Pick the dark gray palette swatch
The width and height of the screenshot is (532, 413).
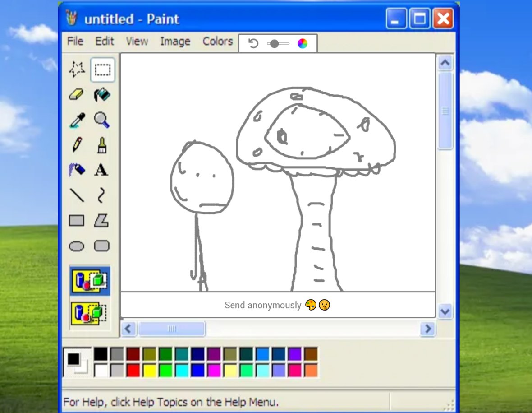coord(117,354)
